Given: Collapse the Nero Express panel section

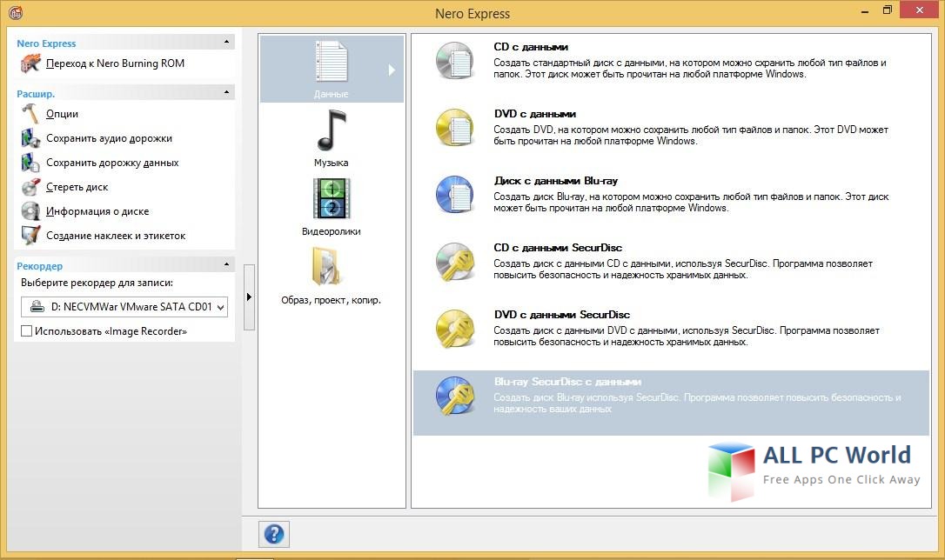Looking at the screenshot, I should [x=226, y=42].
